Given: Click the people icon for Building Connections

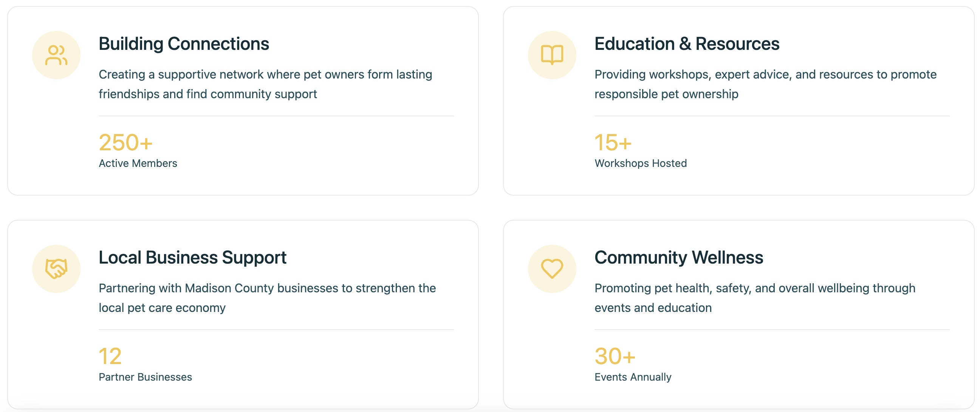Looking at the screenshot, I should coord(56,56).
